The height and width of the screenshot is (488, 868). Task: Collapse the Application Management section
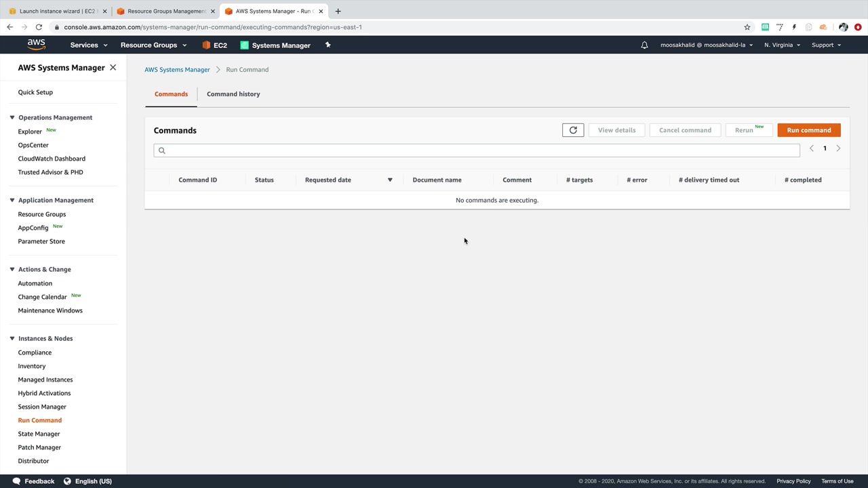(12, 200)
